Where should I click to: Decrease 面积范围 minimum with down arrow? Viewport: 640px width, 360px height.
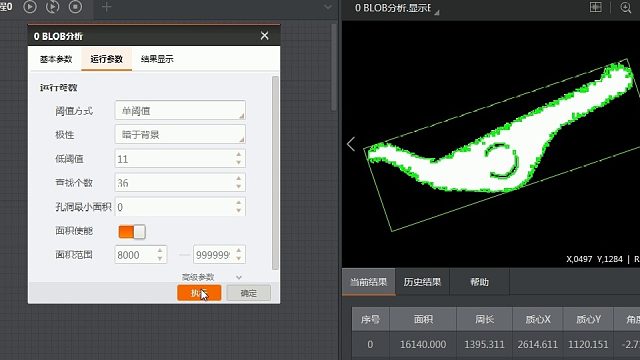pos(160,259)
